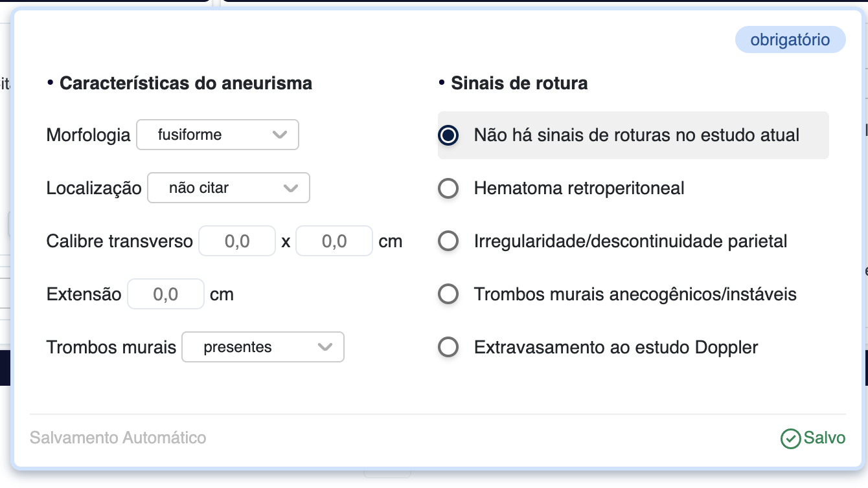868x488 pixels.
Task: Click the Extensão input field
Action: pos(166,294)
